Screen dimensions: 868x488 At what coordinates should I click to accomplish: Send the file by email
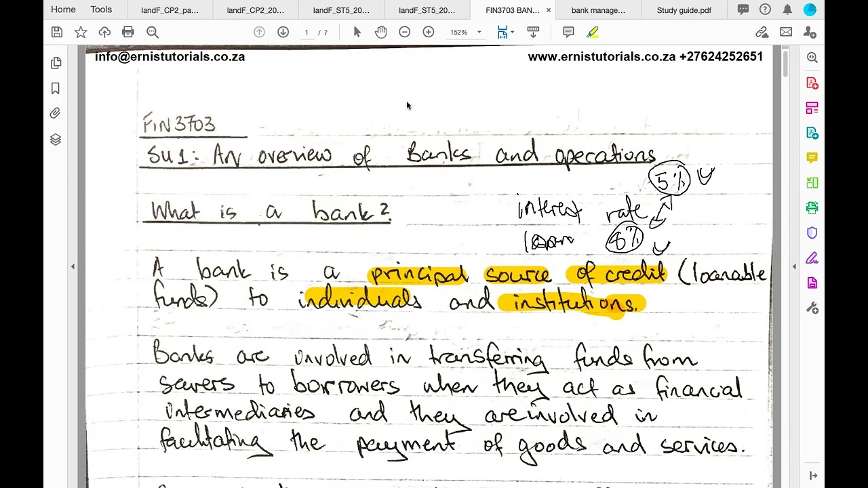786,32
